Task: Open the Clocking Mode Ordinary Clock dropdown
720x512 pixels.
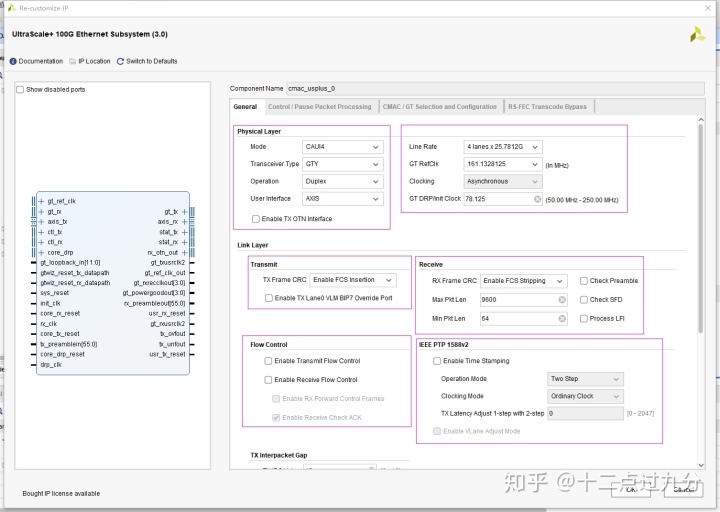Action: click(585, 396)
